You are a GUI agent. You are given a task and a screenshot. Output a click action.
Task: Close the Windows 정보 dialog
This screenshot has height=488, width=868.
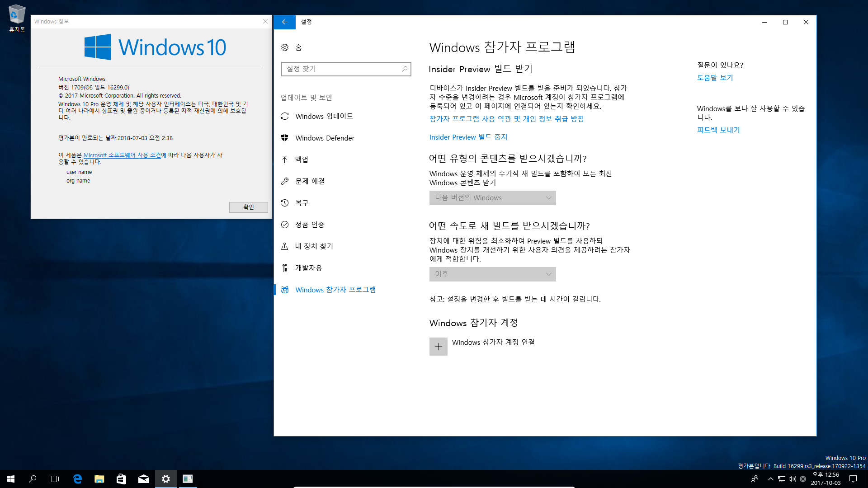point(265,21)
